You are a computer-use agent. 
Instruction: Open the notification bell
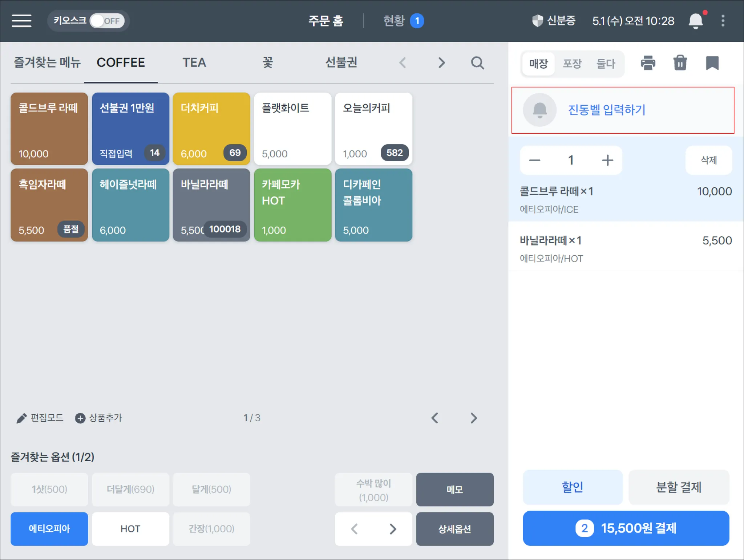[x=695, y=21]
